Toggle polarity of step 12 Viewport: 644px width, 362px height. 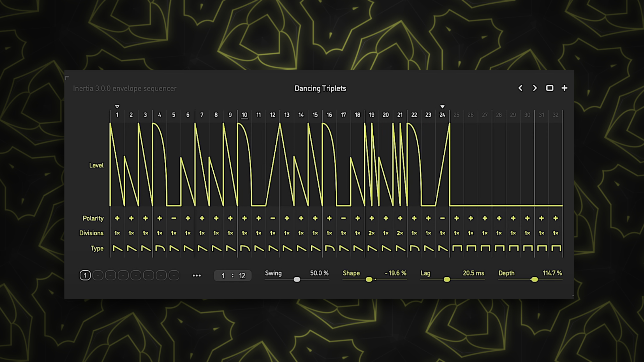[x=273, y=218]
